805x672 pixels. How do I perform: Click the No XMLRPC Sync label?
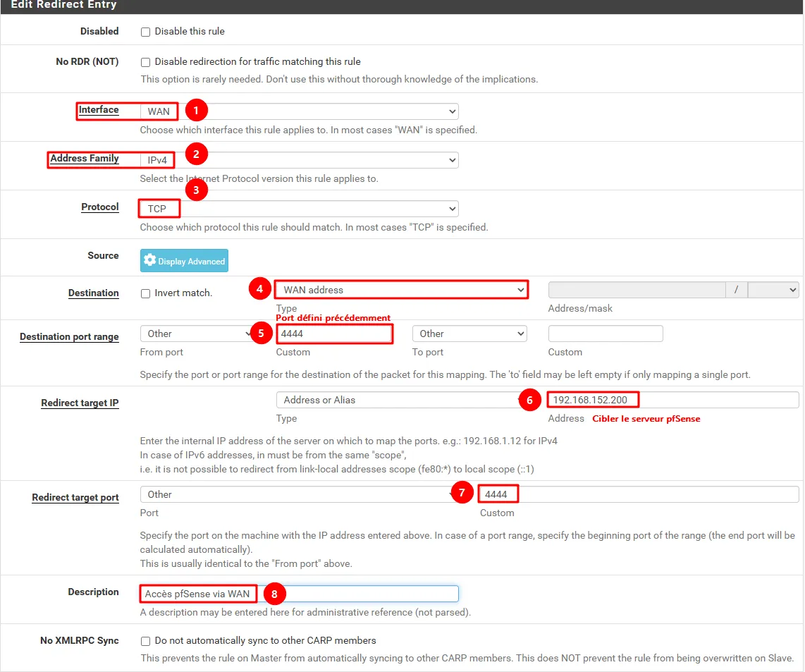80,641
